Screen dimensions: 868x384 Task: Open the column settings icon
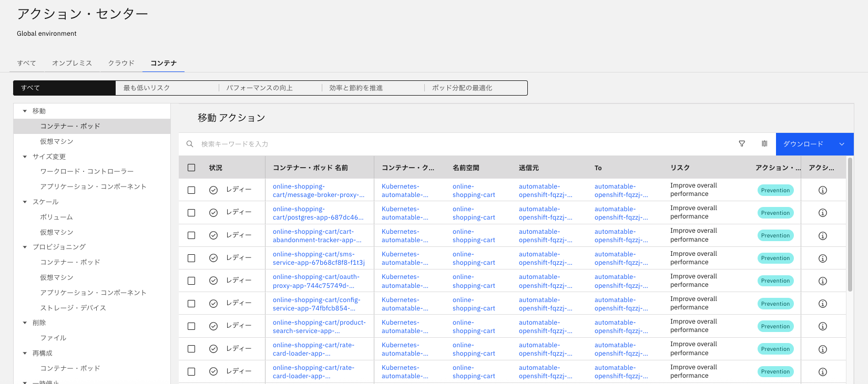click(x=764, y=144)
